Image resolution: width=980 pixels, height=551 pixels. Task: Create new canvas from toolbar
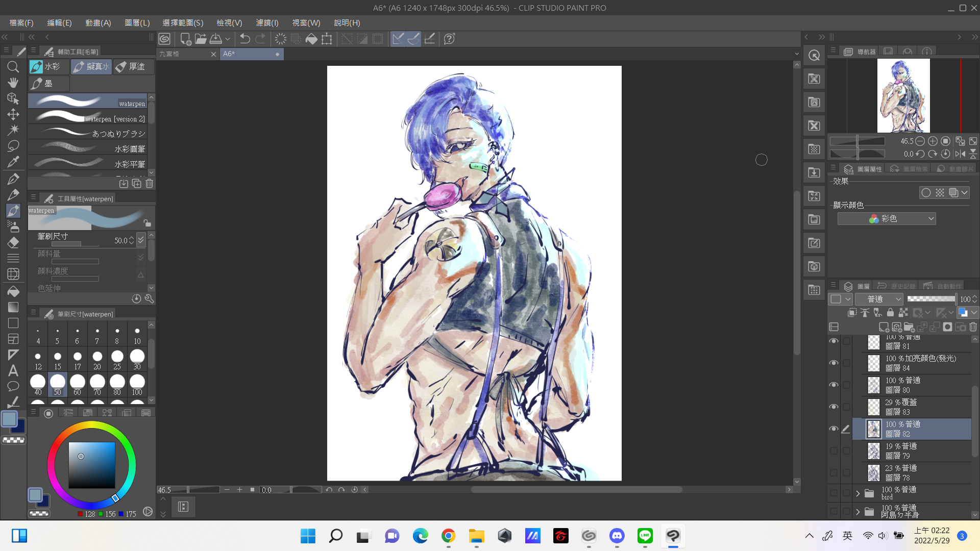pyautogui.click(x=186, y=39)
